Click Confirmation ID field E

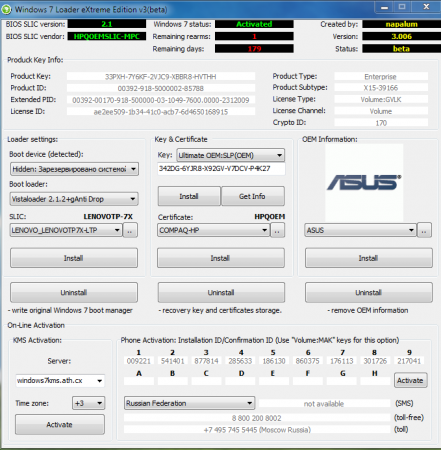tap(274, 381)
